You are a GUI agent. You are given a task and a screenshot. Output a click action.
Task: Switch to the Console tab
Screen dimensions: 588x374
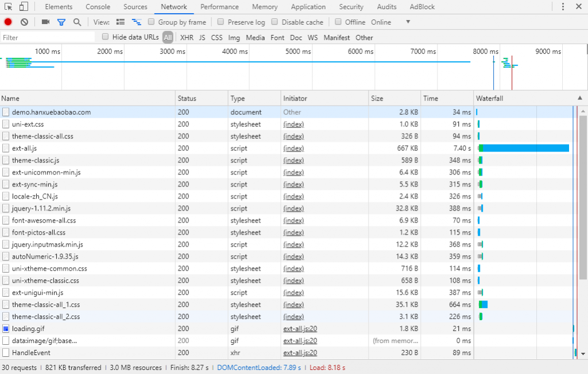click(x=98, y=7)
